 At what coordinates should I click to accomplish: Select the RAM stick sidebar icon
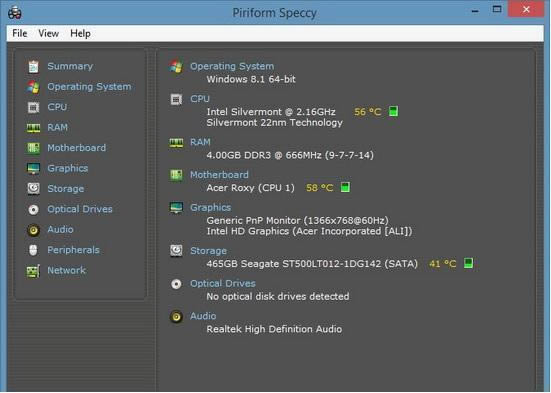pos(33,128)
